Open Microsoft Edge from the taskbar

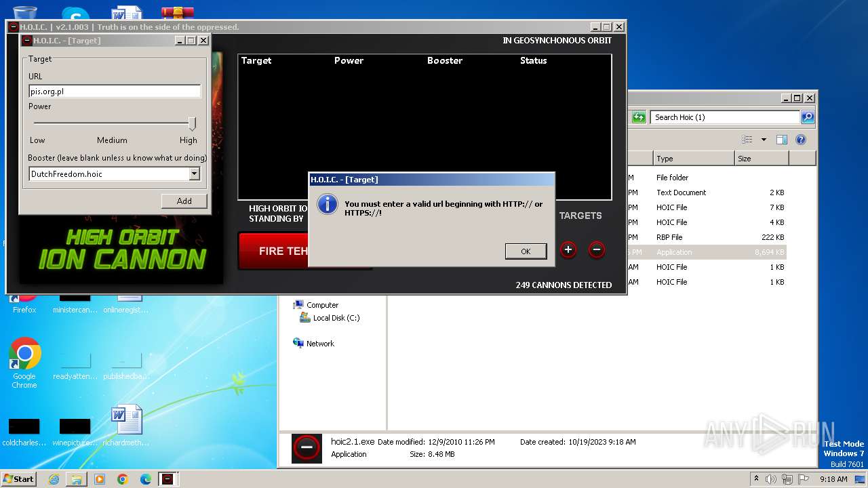pos(146,479)
